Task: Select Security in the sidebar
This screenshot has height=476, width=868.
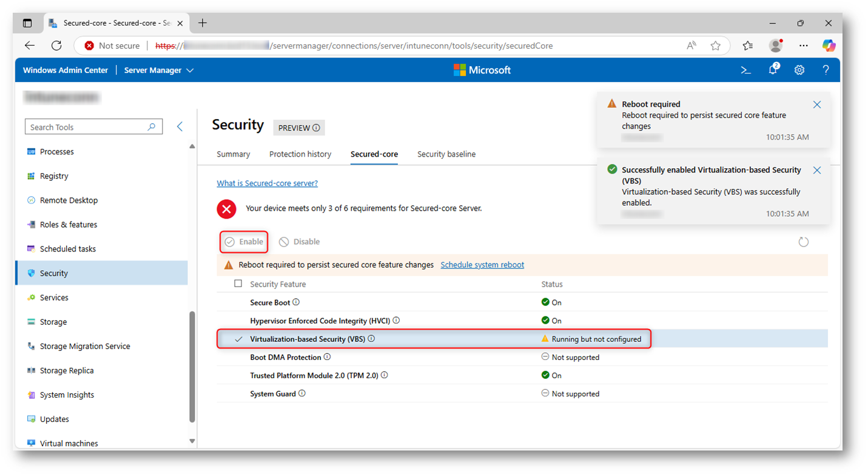Action: click(x=101, y=273)
